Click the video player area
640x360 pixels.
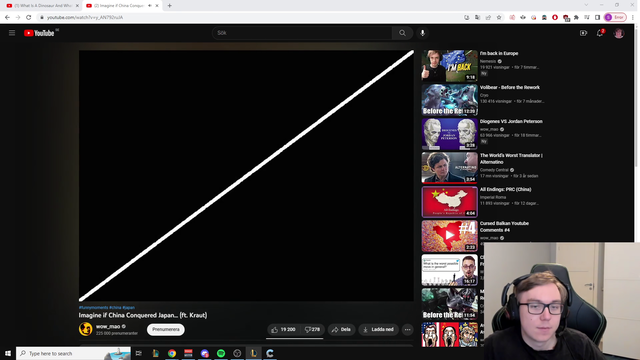point(246,176)
